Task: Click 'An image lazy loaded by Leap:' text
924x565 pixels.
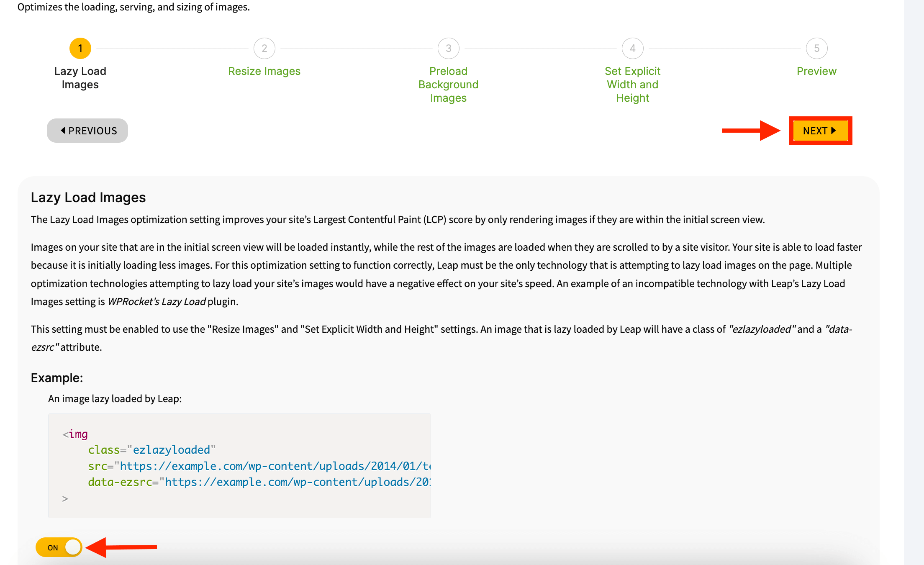Action: tap(115, 398)
